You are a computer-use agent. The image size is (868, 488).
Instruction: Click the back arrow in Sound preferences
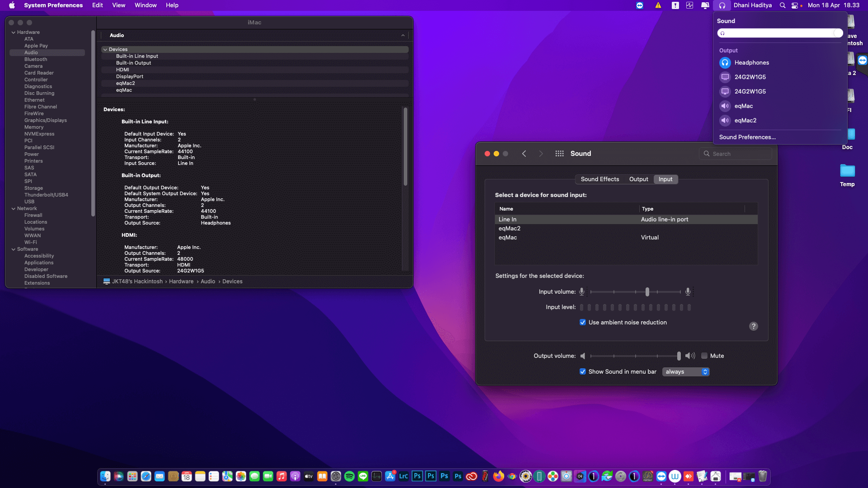tap(524, 154)
